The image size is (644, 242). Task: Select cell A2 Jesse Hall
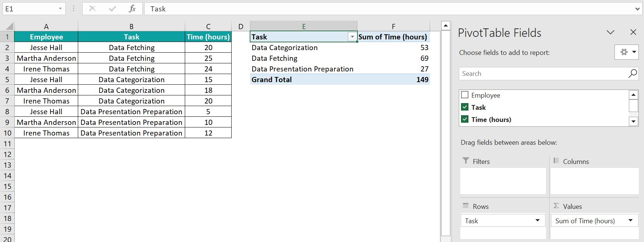(x=46, y=48)
